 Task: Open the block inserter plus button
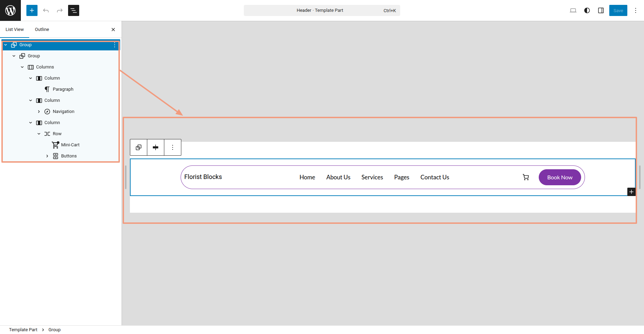[x=32, y=10]
